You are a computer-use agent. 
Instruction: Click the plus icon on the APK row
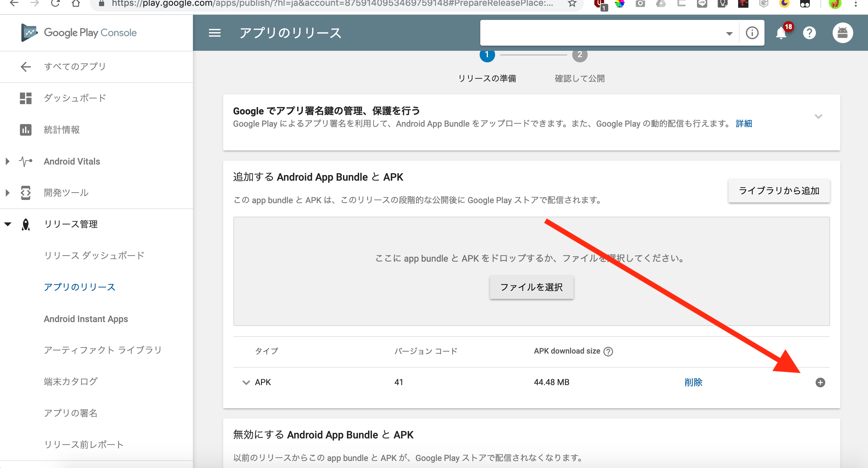820,382
